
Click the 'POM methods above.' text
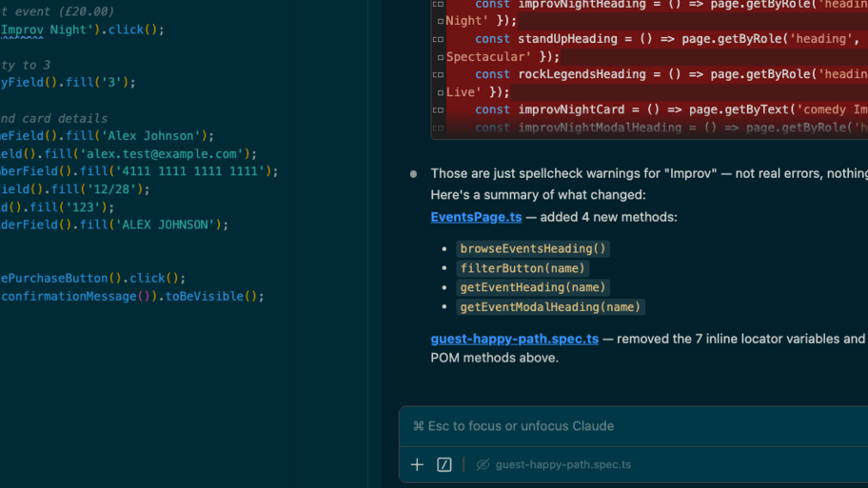pyautogui.click(x=494, y=358)
